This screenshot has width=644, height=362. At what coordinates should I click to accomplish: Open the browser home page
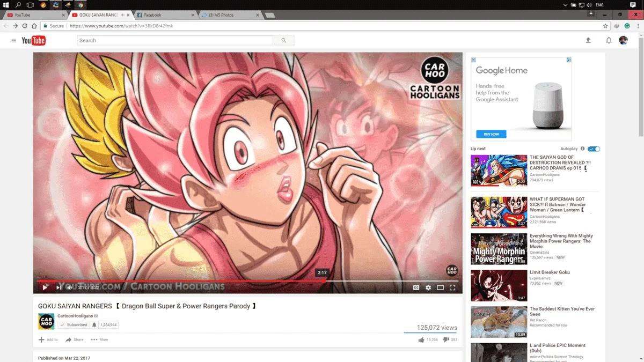coord(34,26)
